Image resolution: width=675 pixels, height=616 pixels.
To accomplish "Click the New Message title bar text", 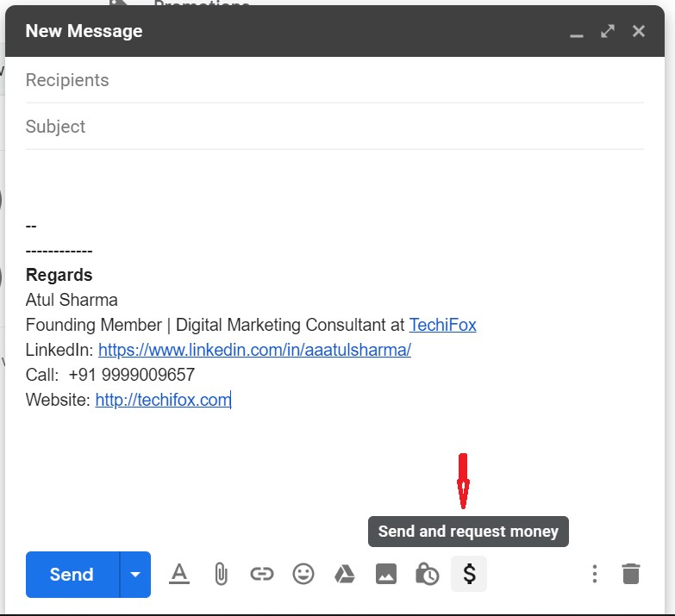I will 84,31.
